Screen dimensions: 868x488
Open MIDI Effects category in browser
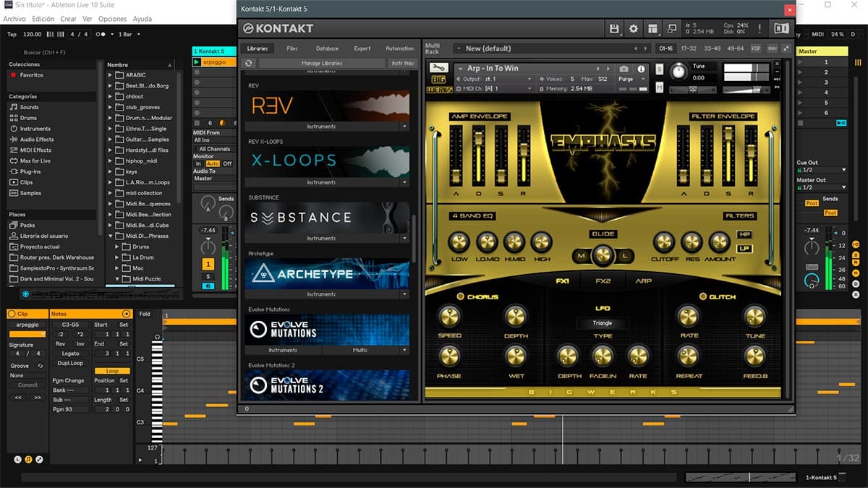coord(30,150)
